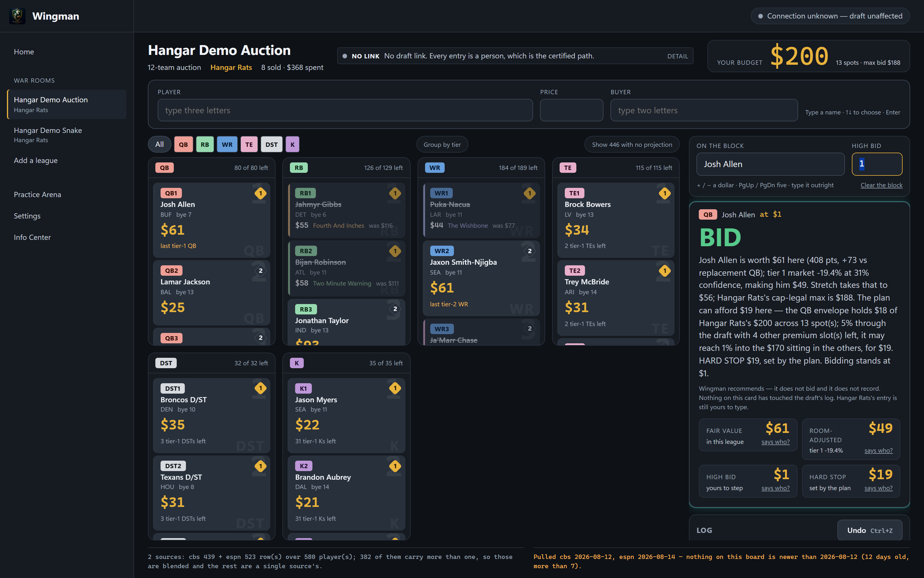
Task: Click tier 1 diamond on Brandon Aubrey card
Action: (x=395, y=466)
